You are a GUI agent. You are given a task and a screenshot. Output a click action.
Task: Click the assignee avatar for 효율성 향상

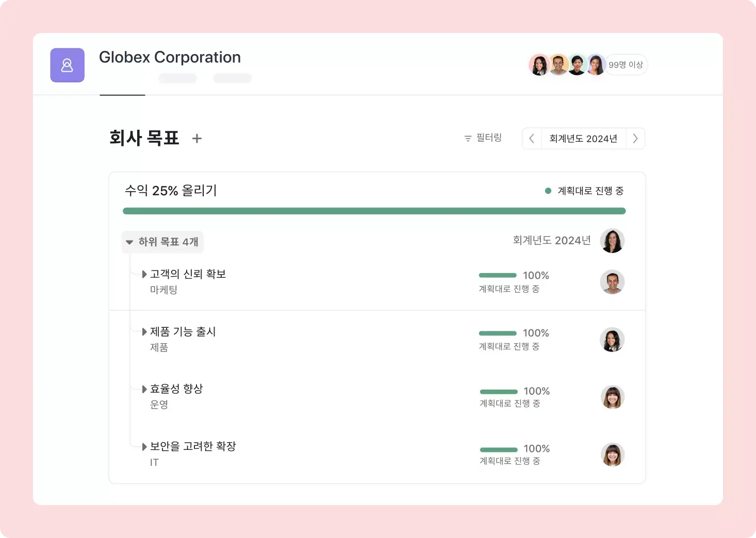[x=612, y=397]
